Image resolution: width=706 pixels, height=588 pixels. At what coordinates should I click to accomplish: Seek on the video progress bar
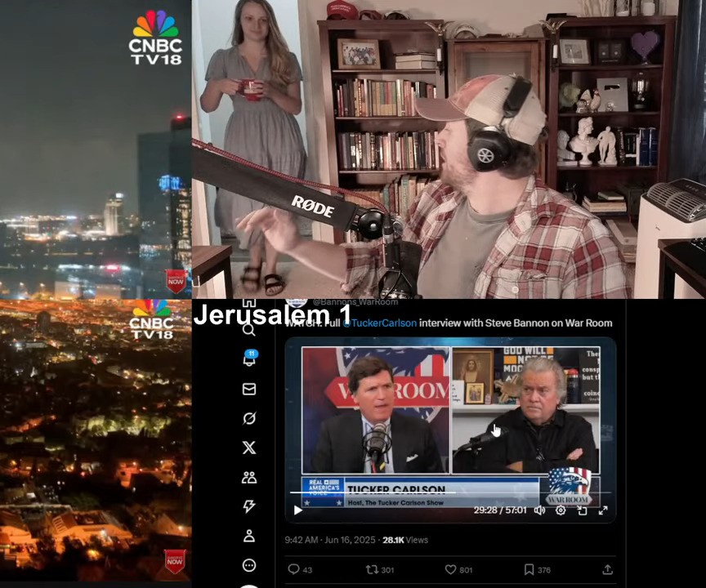click(450, 492)
